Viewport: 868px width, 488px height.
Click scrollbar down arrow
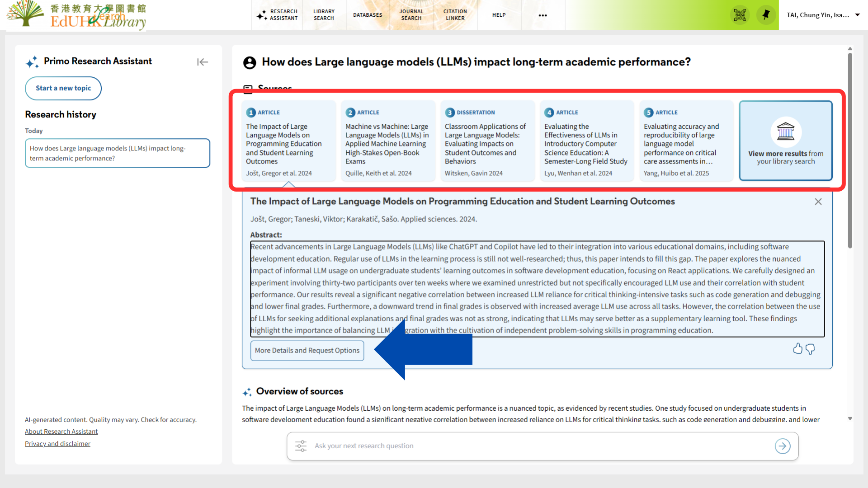(850, 419)
